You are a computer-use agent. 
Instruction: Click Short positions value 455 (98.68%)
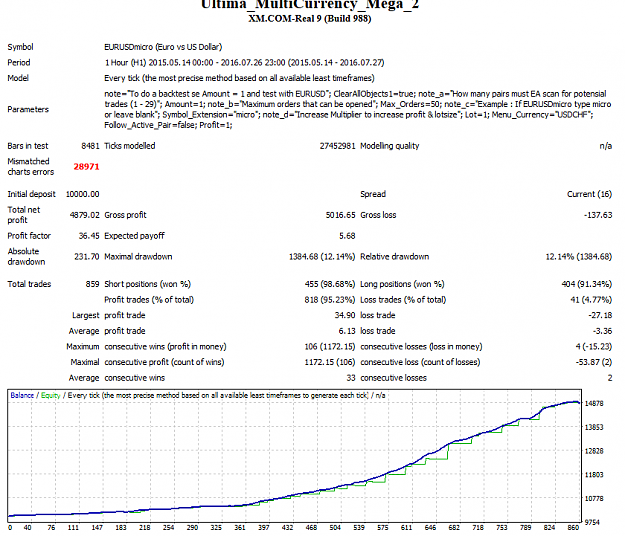(330, 284)
